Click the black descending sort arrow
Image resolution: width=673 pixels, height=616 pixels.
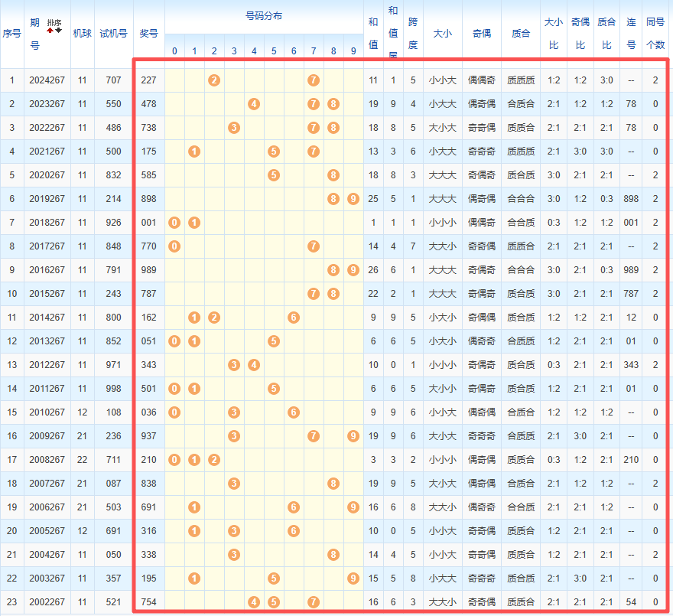59,30
